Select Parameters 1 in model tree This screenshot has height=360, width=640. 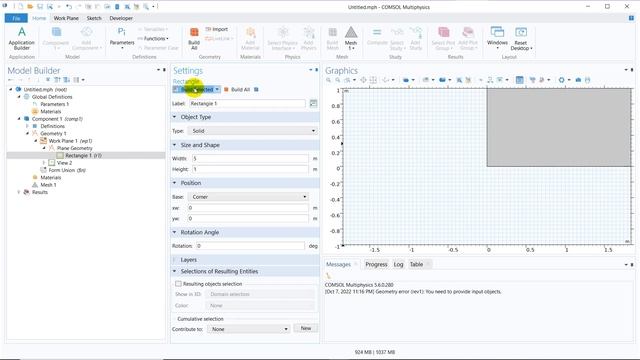[x=54, y=104]
